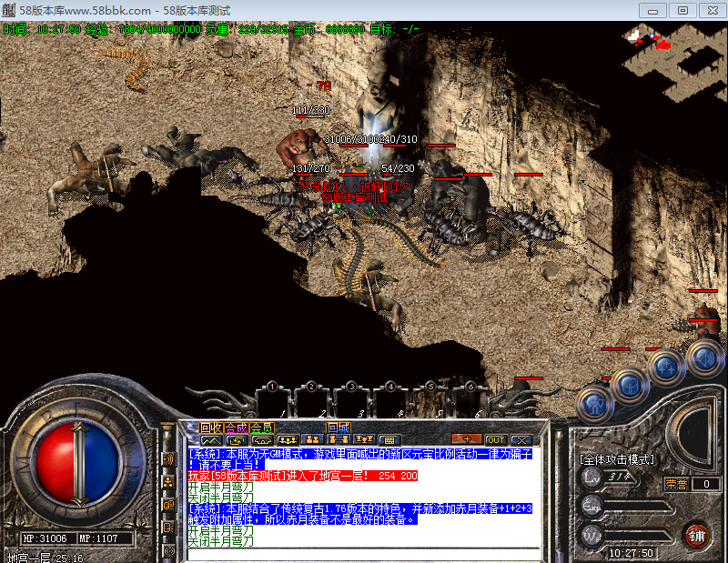Click the trade arrows toolbar icon

[x=237, y=439]
